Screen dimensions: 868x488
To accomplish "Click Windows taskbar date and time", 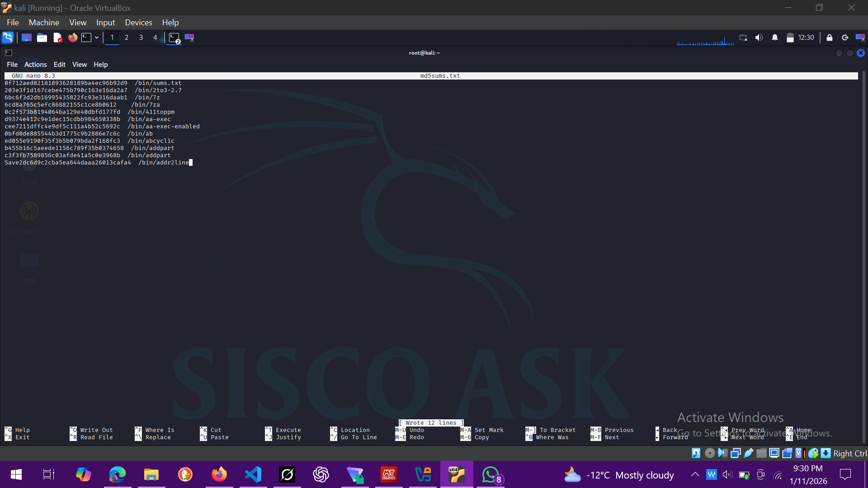I will tap(808, 474).
